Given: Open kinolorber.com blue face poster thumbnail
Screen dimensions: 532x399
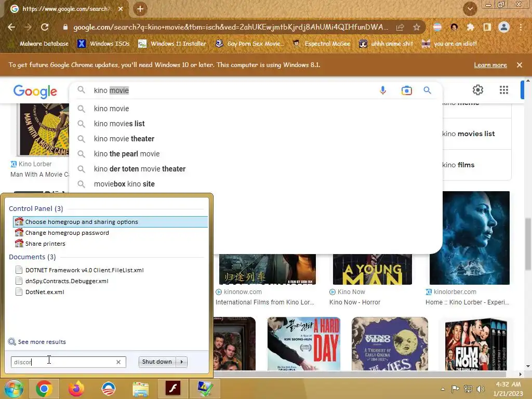Looking at the screenshot, I should (x=469, y=238).
